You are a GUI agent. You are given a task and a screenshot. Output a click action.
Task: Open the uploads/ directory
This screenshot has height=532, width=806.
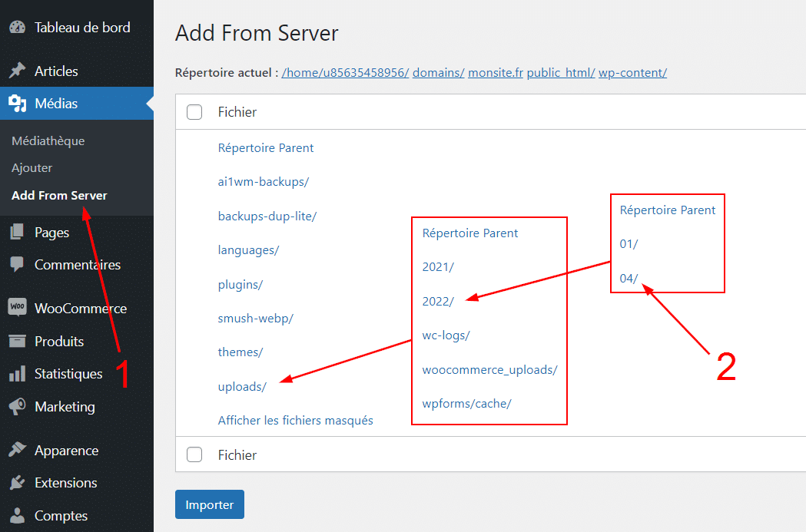pyautogui.click(x=242, y=387)
